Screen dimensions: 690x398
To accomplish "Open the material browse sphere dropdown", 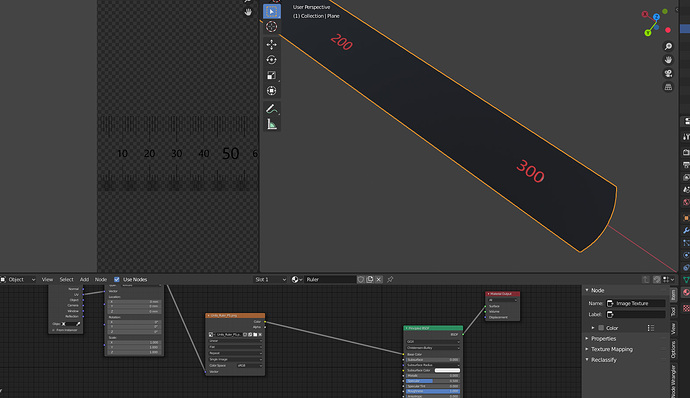I will pos(297,280).
